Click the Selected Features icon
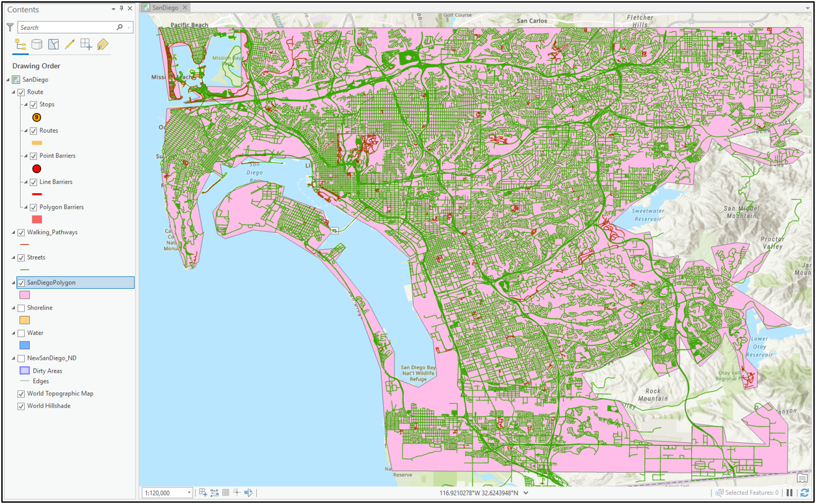The width and height of the screenshot is (816, 504). point(720,493)
